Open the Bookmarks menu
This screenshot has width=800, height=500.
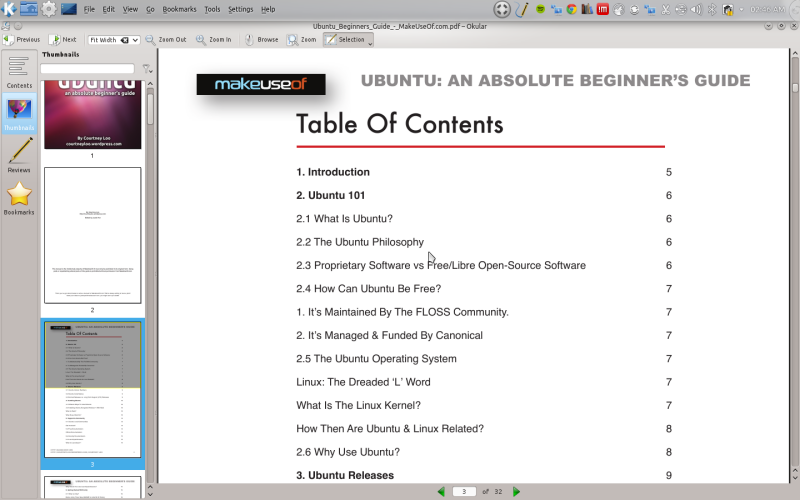pyautogui.click(x=179, y=9)
